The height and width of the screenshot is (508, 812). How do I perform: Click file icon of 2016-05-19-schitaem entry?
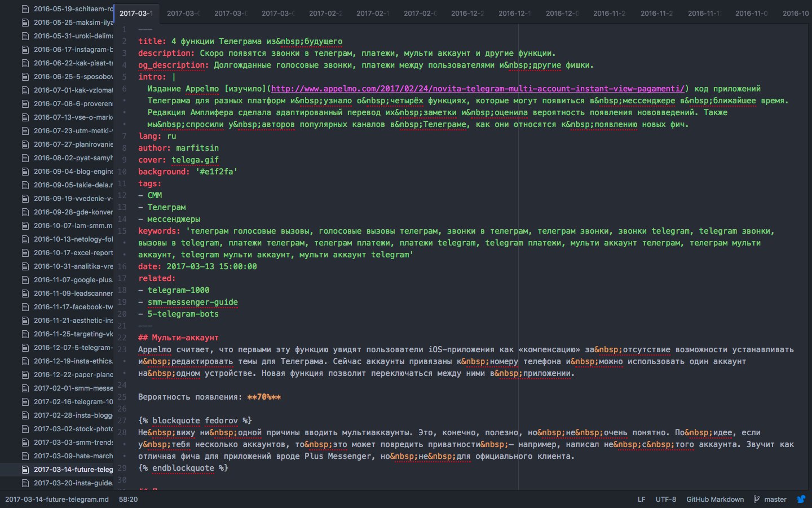25,8
